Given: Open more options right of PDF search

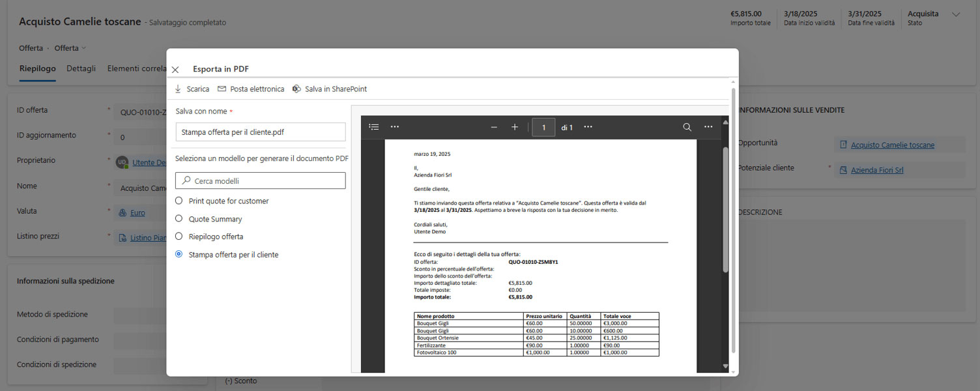Looking at the screenshot, I should 708,127.
